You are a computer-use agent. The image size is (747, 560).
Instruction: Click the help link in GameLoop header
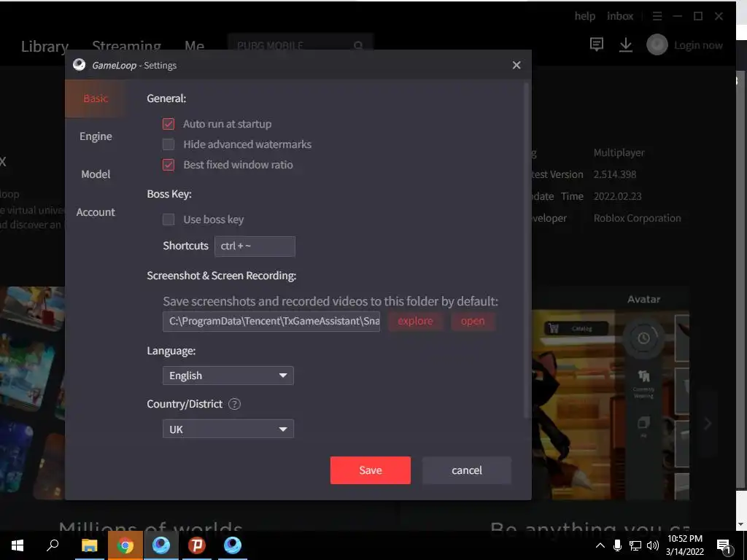pos(584,16)
